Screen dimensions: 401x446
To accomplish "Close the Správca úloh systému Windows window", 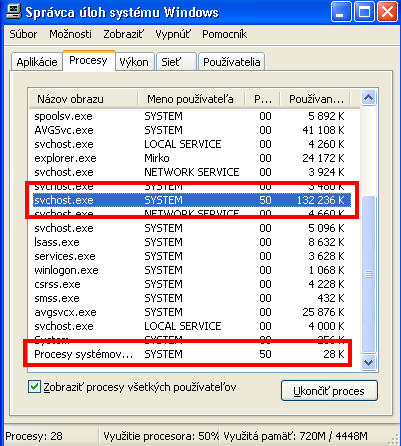I will click(x=387, y=12).
